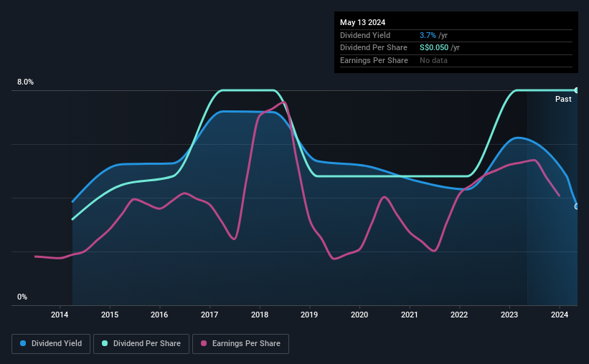Click the Past label in the shaded region

click(x=563, y=99)
